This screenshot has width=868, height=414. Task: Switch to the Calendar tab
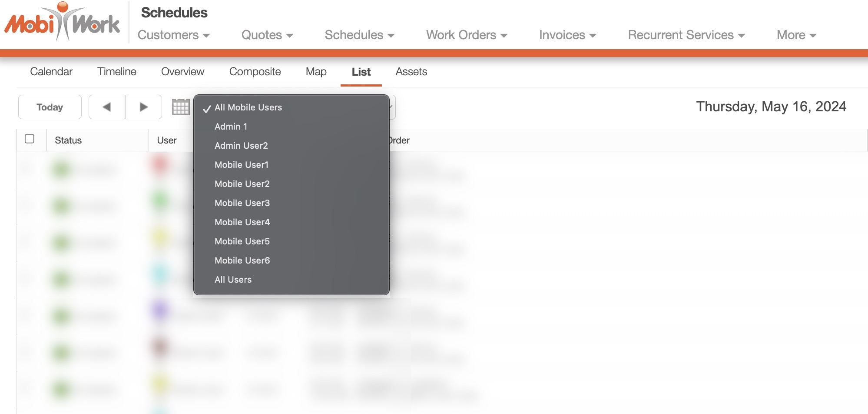(x=51, y=72)
